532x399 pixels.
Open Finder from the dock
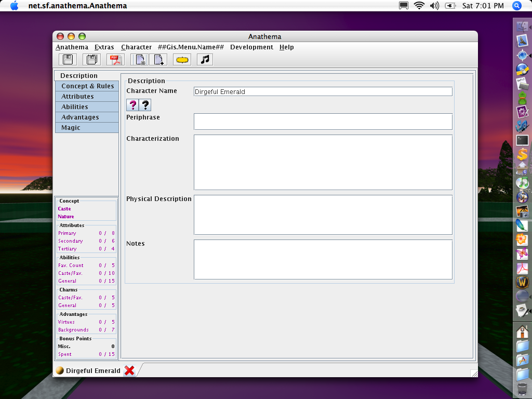523,27
